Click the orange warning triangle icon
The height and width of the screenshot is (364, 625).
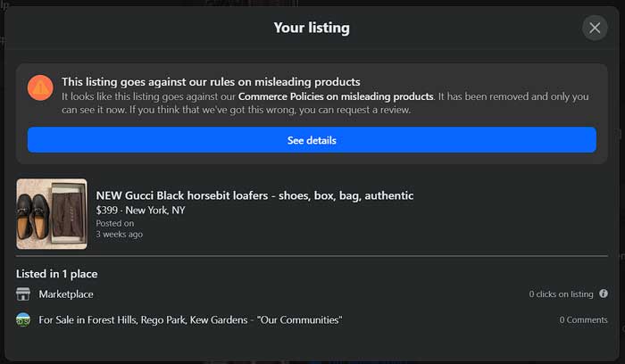click(x=40, y=87)
